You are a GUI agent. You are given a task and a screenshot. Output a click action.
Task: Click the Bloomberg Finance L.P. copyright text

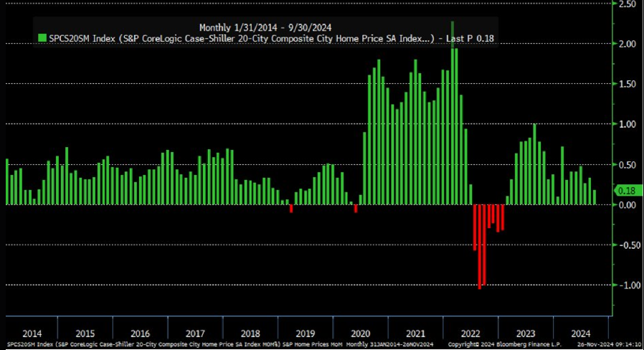pyautogui.click(x=504, y=344)
